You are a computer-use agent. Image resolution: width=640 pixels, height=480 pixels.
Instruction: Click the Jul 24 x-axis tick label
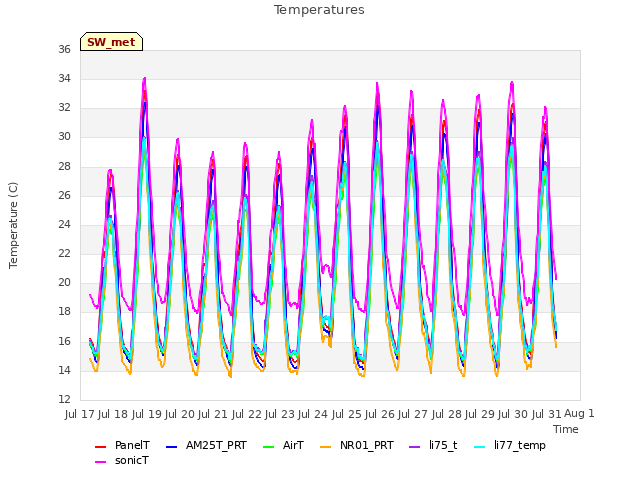[313, 414]
